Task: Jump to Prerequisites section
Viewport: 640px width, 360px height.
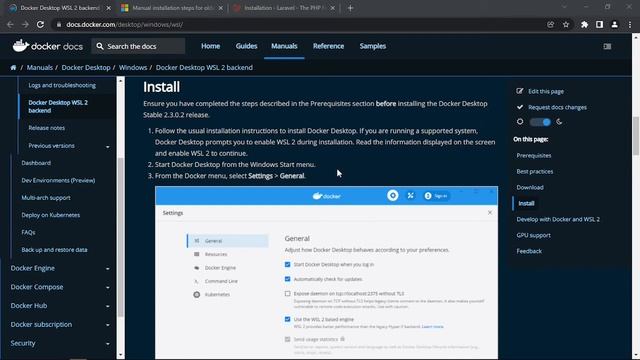Action: pos(533,156)
